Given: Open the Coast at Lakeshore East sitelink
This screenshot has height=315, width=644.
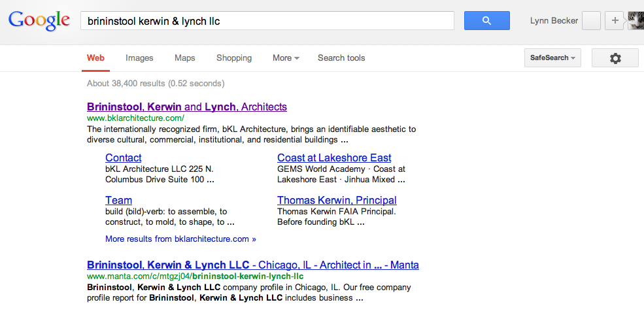Looking at the screenshot, I should pos(334,157).
